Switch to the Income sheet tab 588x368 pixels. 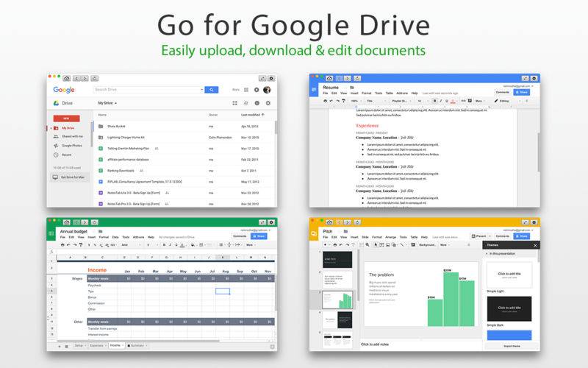[117, 345]
